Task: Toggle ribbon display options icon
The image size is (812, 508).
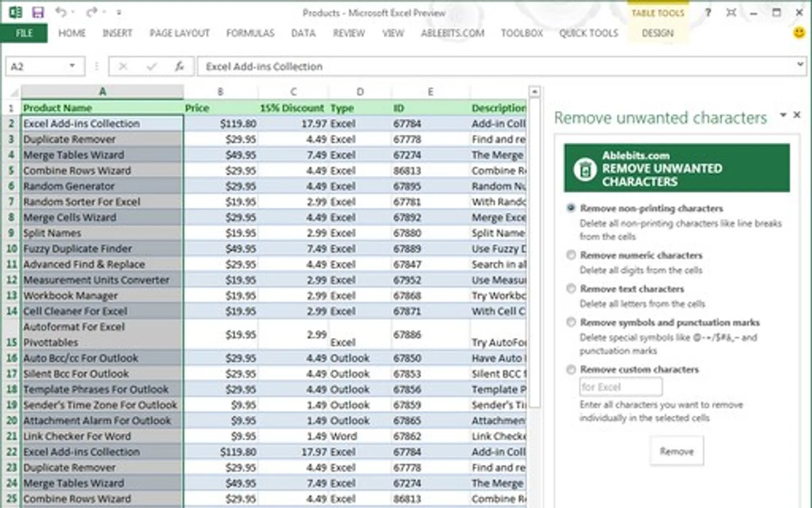Action: click(731, 12)
